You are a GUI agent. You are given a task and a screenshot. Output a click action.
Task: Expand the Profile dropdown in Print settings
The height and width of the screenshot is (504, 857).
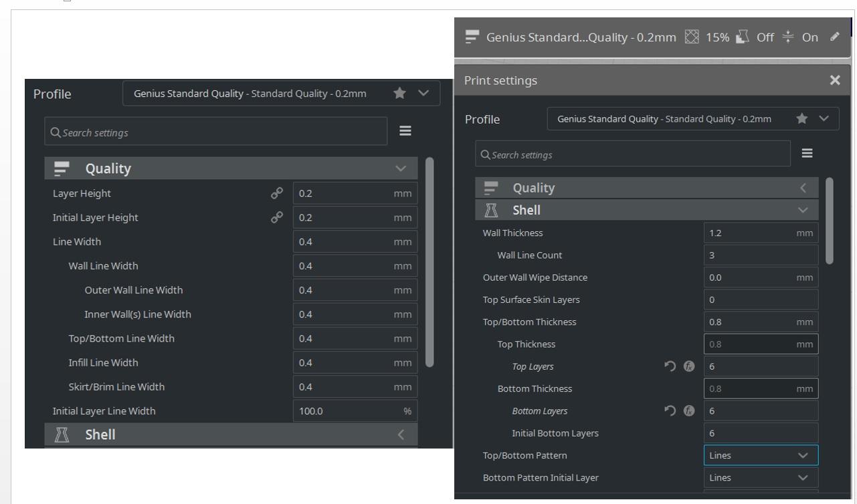coord(824,118)
